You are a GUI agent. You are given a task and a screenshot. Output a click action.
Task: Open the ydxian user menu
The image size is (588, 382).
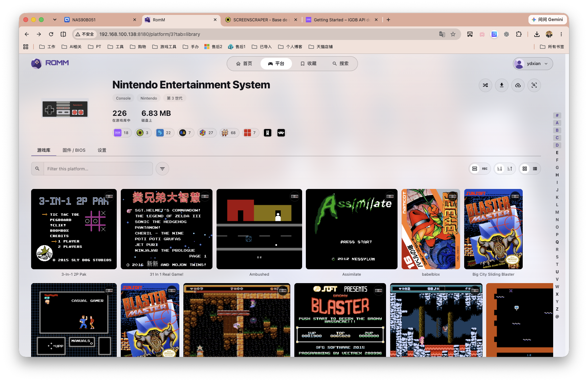(533, 64)
